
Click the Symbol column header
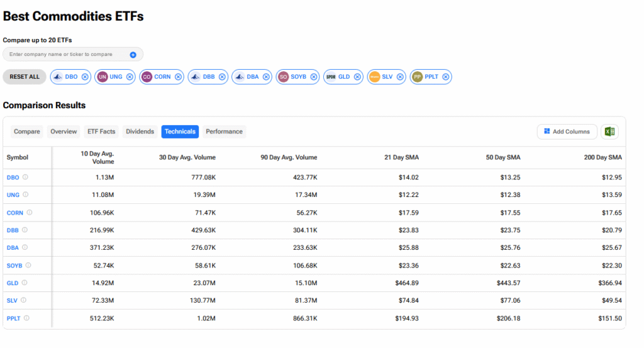17,157
